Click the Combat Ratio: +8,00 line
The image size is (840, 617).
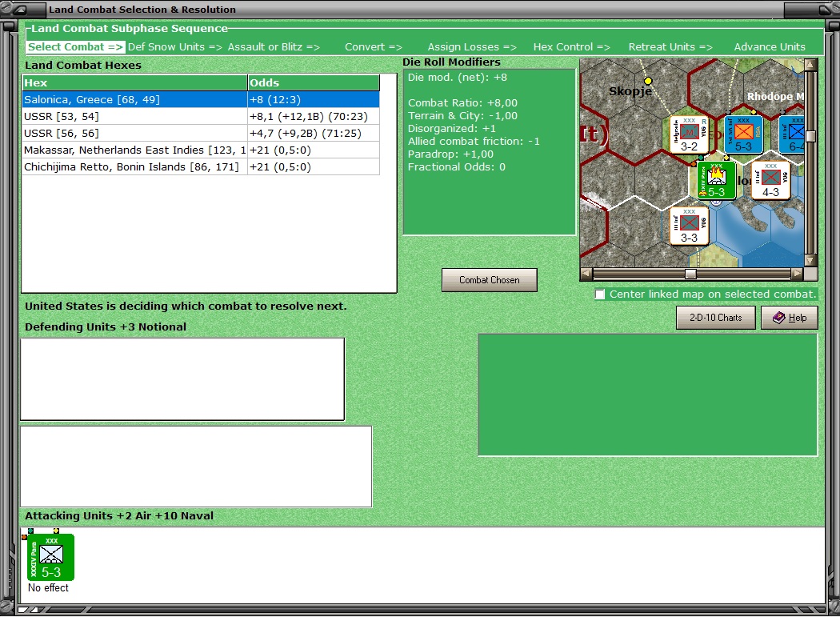click(x=462, y=103)
